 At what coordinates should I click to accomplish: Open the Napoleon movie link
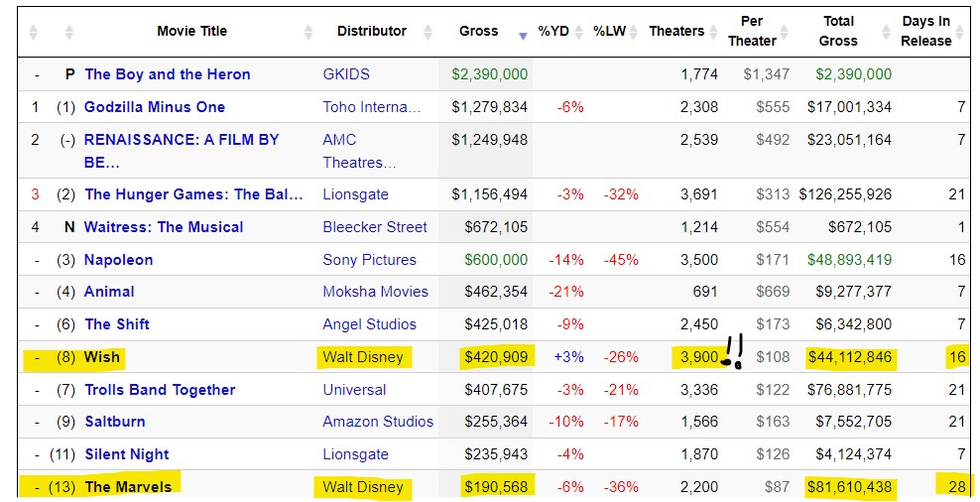(118, 260)
